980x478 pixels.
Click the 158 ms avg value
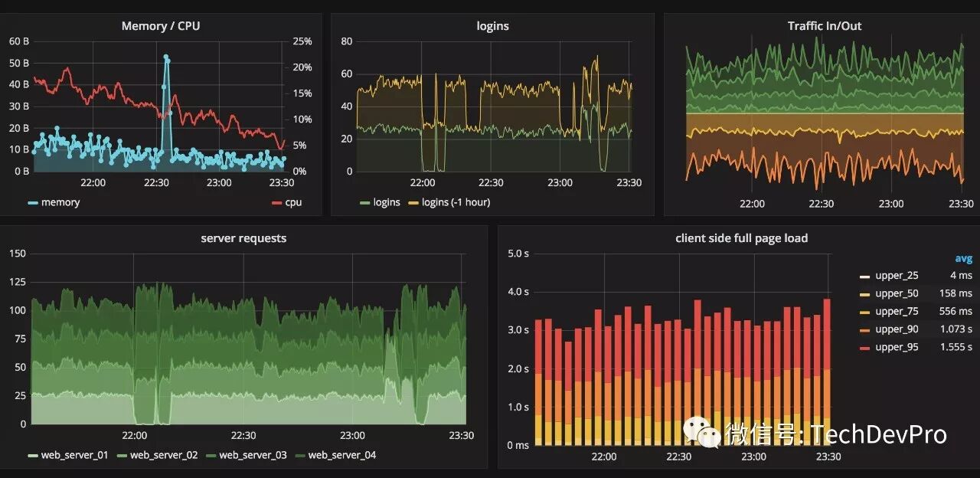[x=955, y=293]
